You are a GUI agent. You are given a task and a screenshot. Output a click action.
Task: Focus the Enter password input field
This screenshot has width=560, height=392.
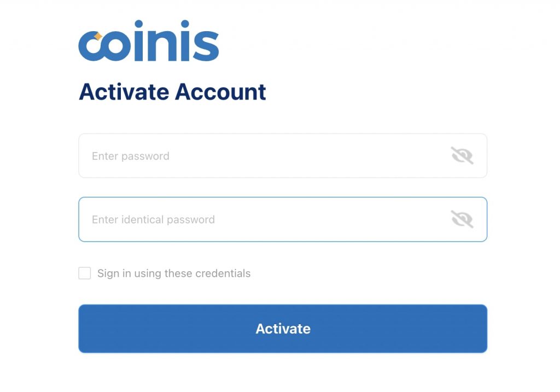tap(262, 156)
